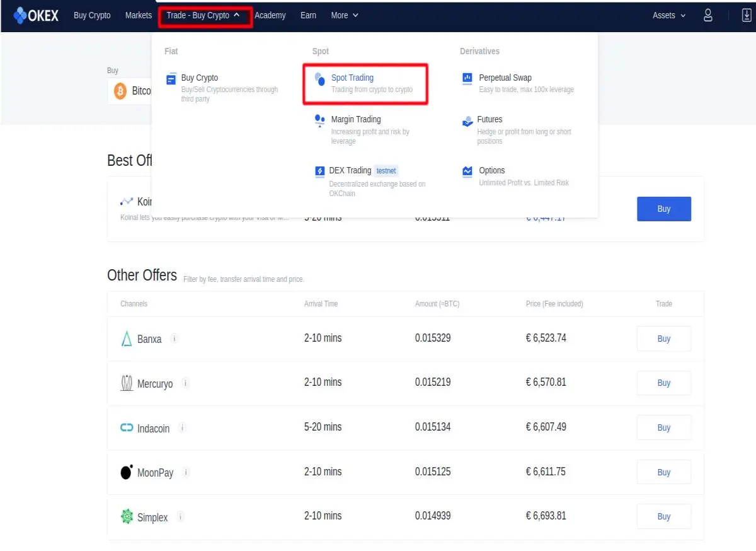
Task: Open the Academy page
Action: 270,15
